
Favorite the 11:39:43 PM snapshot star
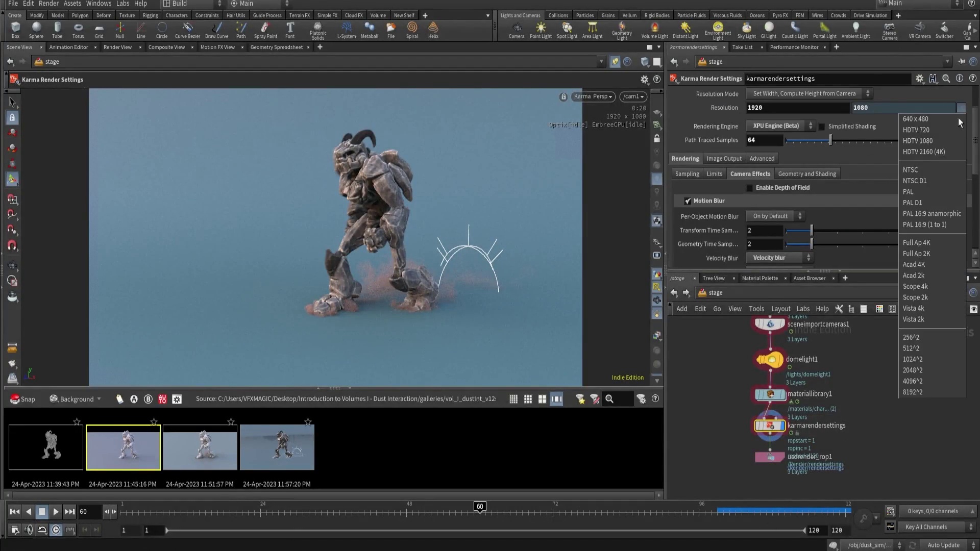coord(77,421)
